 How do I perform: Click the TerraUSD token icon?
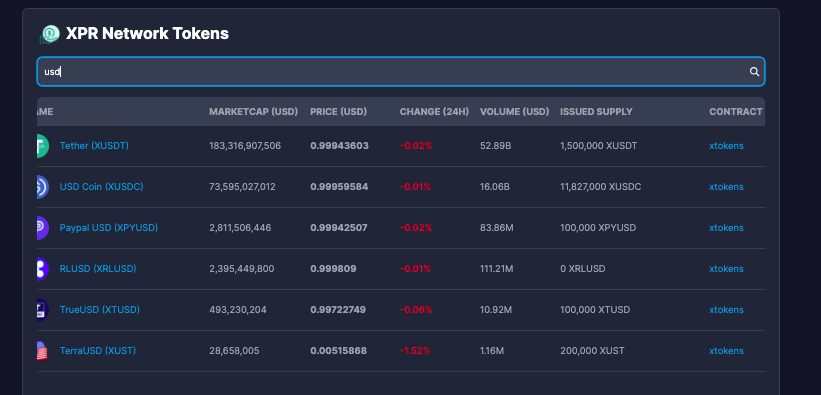pos(43,350)
